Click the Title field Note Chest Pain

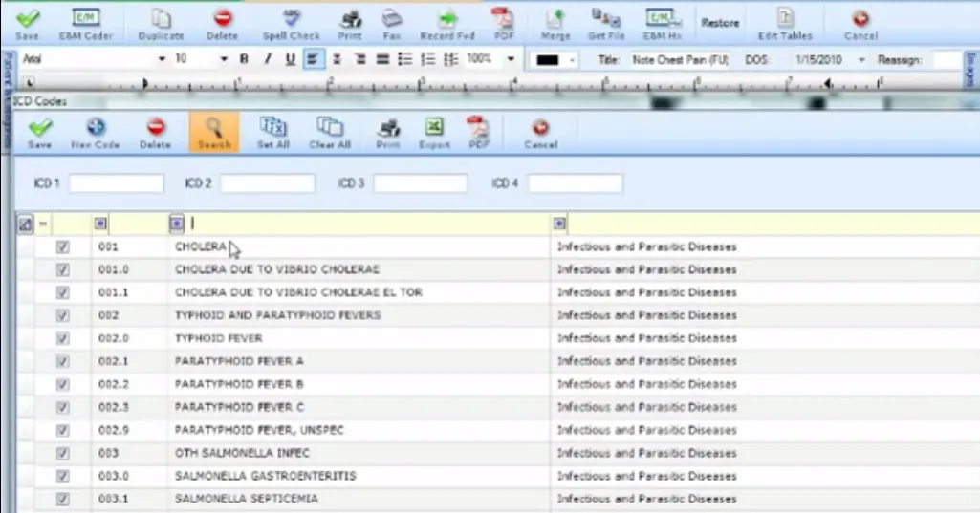(x=680, y=60)
